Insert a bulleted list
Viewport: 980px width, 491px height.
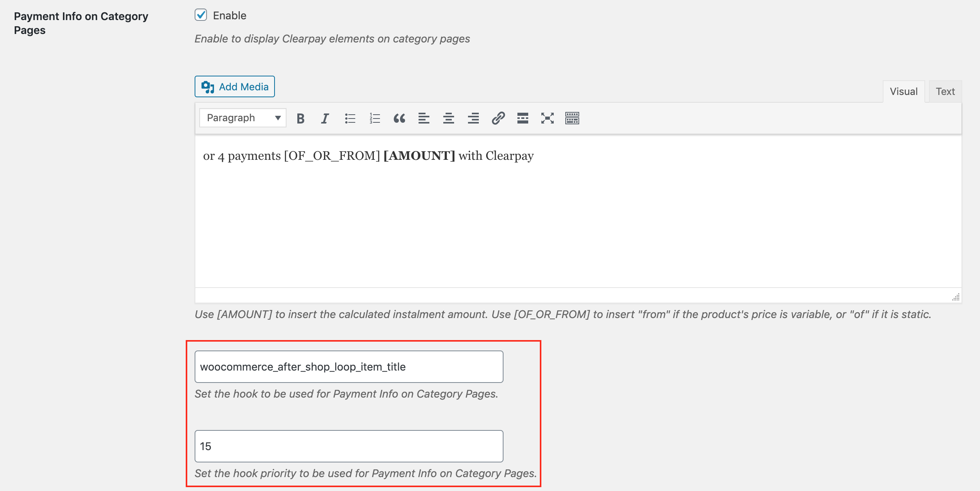(350, 119)
